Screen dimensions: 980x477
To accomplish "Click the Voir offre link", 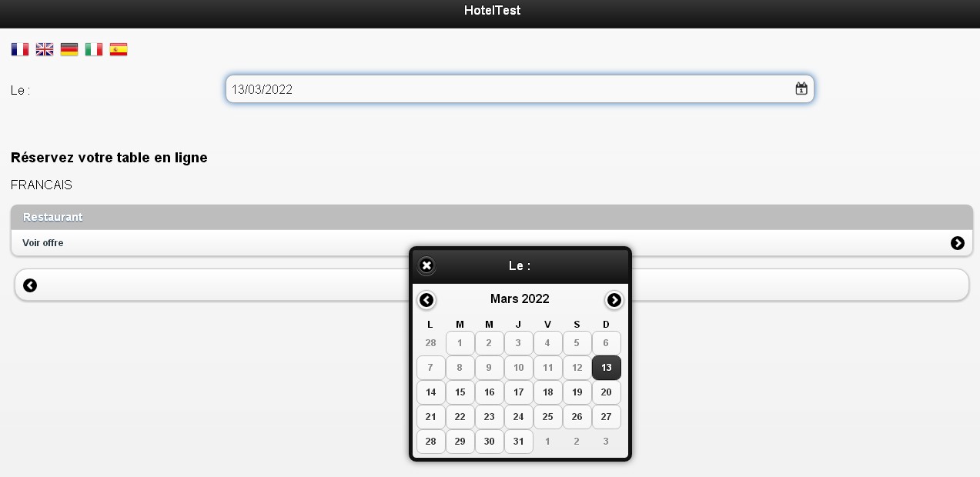I will click(x=43, y=243).
